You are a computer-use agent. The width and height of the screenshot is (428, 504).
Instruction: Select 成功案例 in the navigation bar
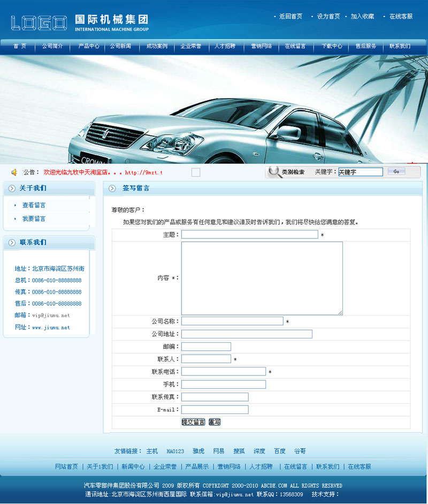[x=157, y=46]
